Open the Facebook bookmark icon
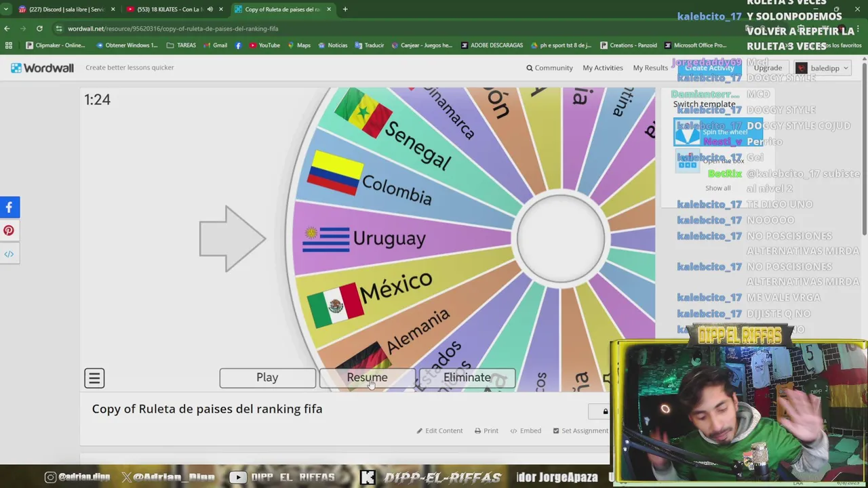Image resolution: width=868 pixels, height=488 pixels. [x=238, y=45]
